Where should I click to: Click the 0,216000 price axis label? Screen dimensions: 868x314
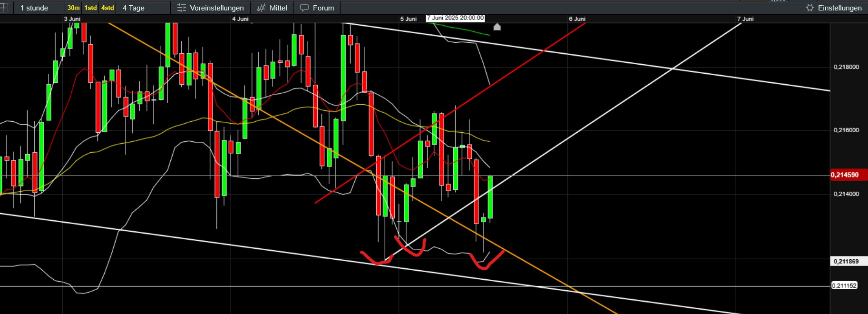846,130
